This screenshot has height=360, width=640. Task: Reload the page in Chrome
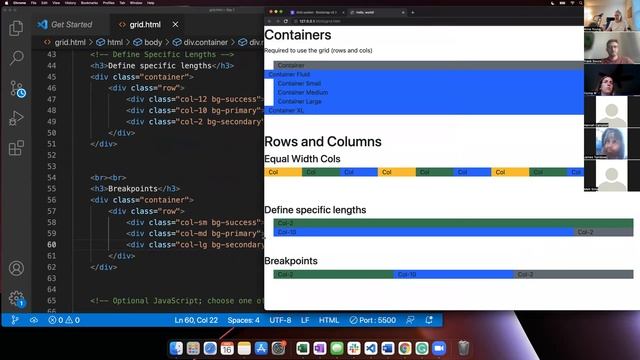click(286, 21)
